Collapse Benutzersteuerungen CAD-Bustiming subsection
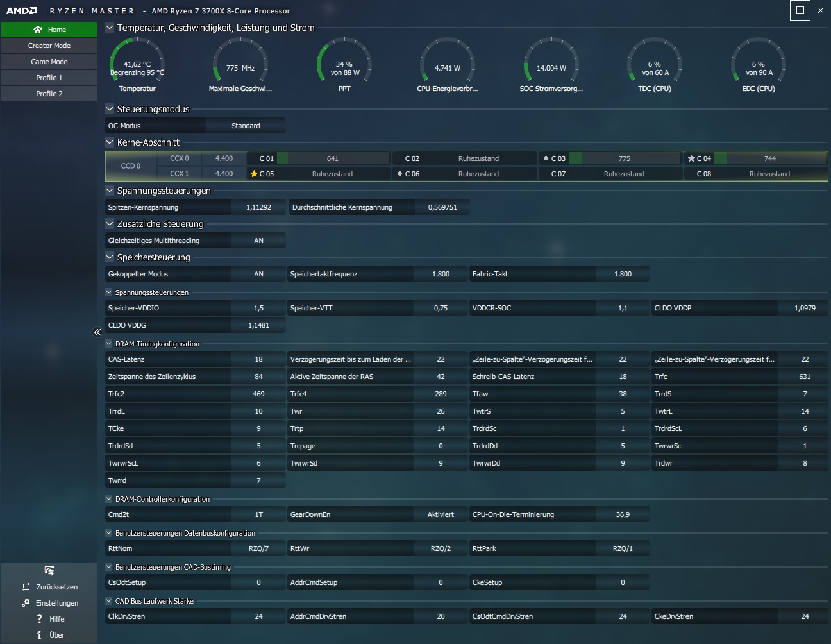This screenshot has height=644, width=831. coord(109,567)
